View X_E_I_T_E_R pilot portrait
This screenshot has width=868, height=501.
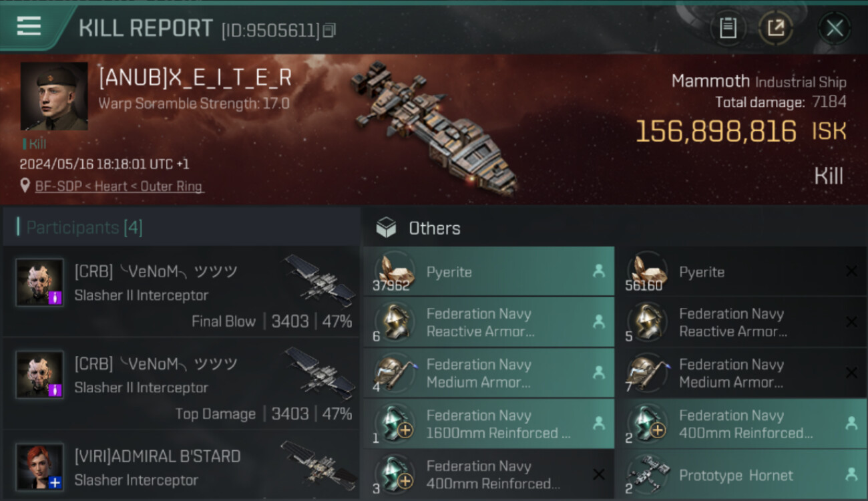click(x=54, y=96)
